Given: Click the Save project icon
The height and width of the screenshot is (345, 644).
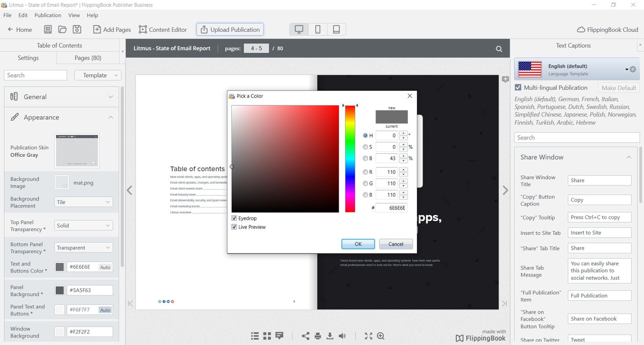Looking at the screenshot, I should [x=77, y=29].
